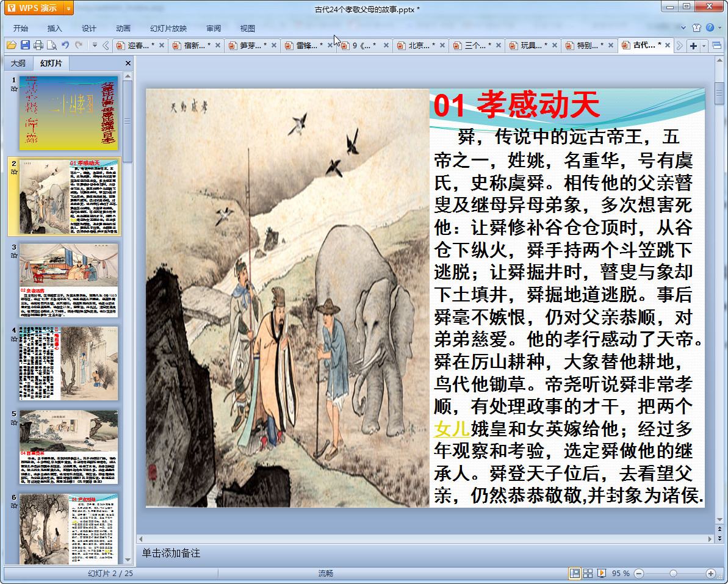Open the 开始 menu
This screenshot has height=584, width=728.
[21, 28]
